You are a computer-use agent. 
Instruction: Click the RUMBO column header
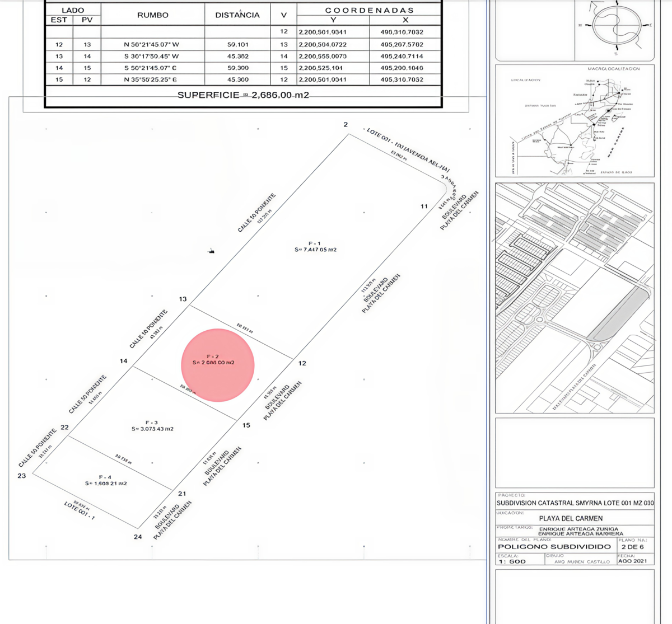152,15
